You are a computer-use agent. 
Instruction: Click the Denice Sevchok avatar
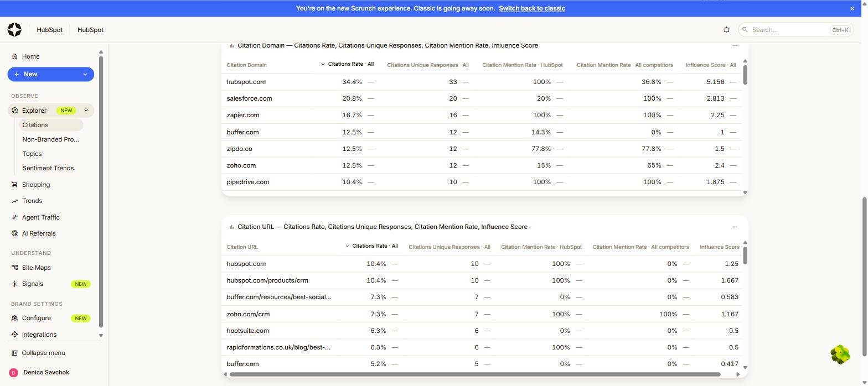tap(14, 373)
